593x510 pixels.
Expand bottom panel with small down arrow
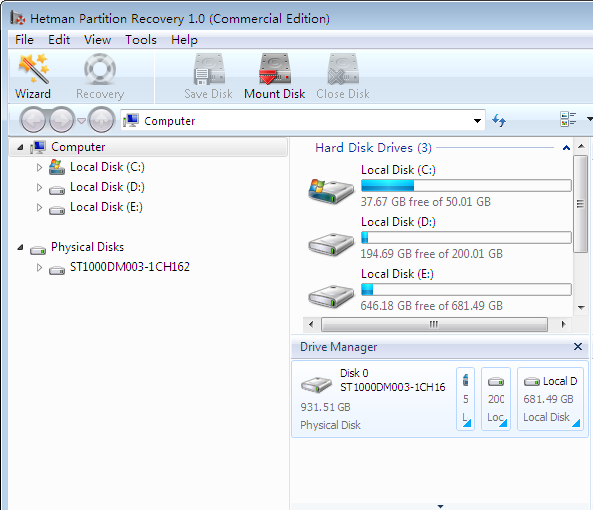[440, 506]
